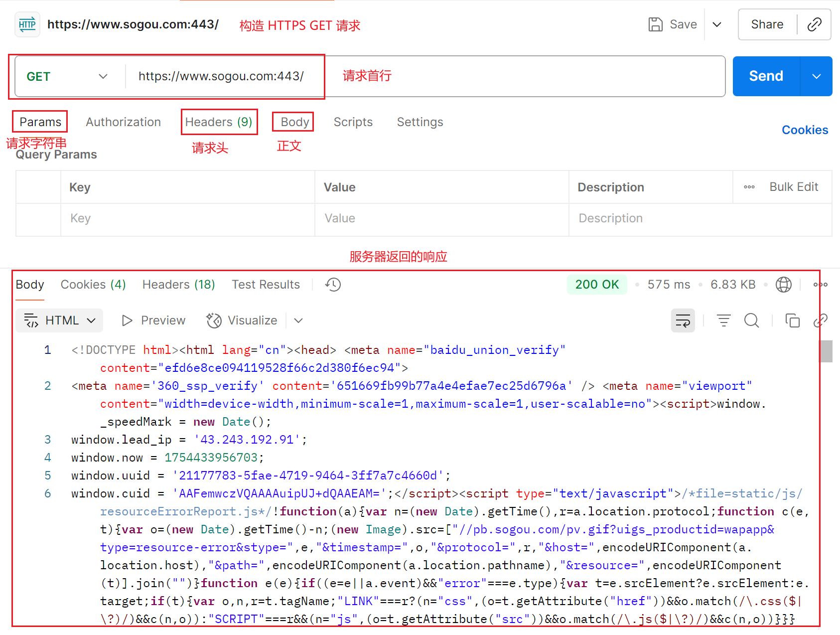
Task: Copy the response body icon
Action: click(x=793, y=320)
